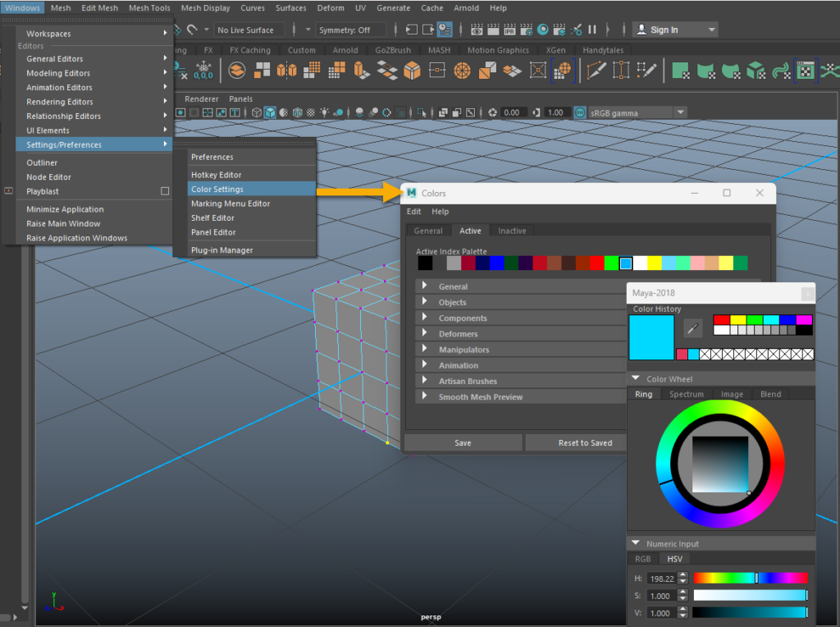The width and height of the screenshot is (840, 627).
Task: Switch to the RGB numeric tab
Action: coord(643,559)
